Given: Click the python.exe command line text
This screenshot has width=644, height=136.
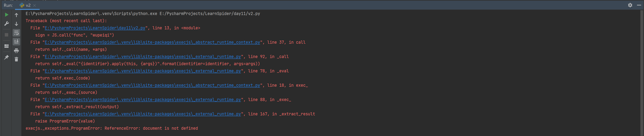Looking at the screenshot, I should click(x=143, y=14).
